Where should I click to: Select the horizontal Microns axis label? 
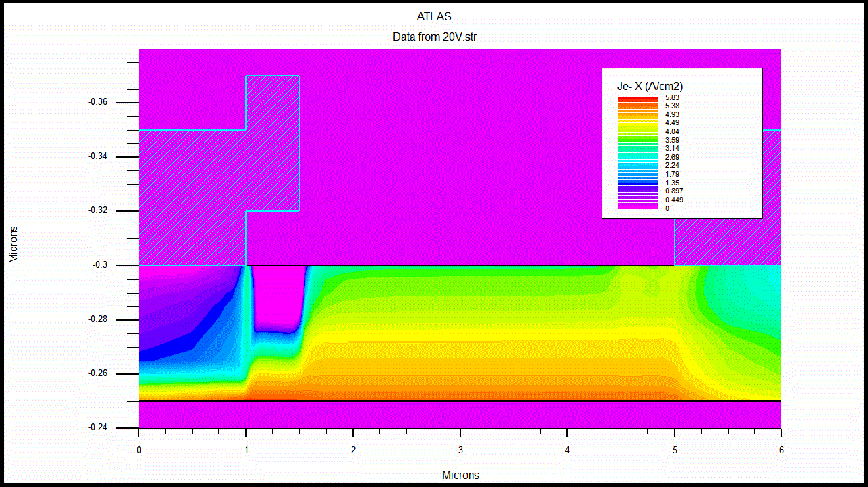pos(460,475)
